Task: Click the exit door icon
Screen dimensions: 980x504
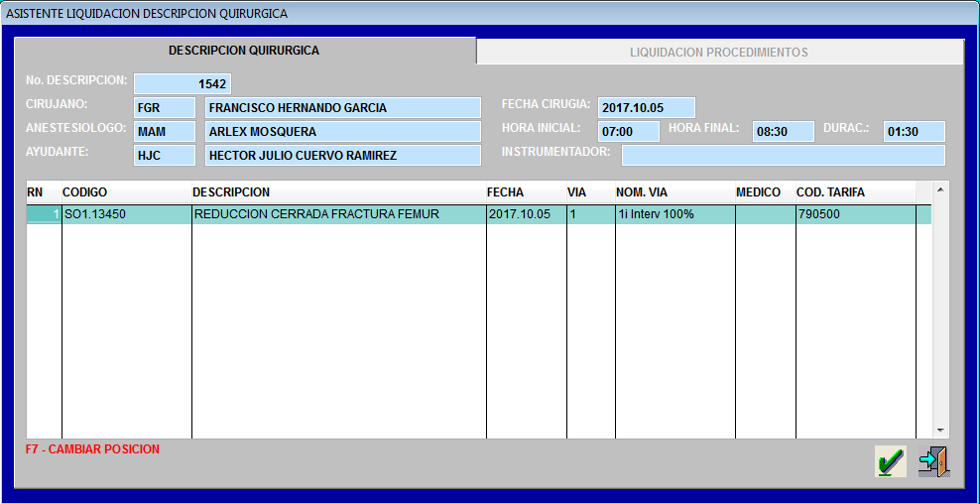Action: click(x=933, y=461)
